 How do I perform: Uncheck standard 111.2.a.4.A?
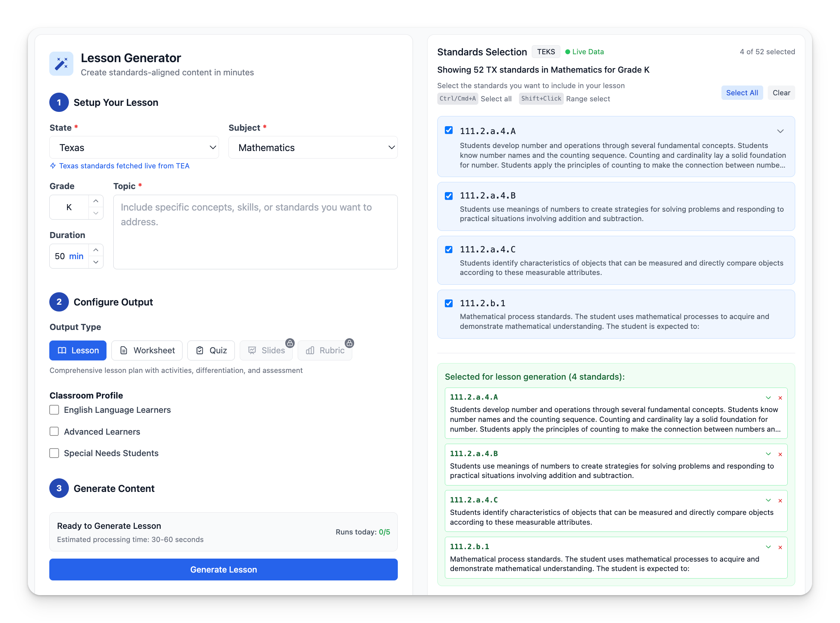click(x=449, y=130)
